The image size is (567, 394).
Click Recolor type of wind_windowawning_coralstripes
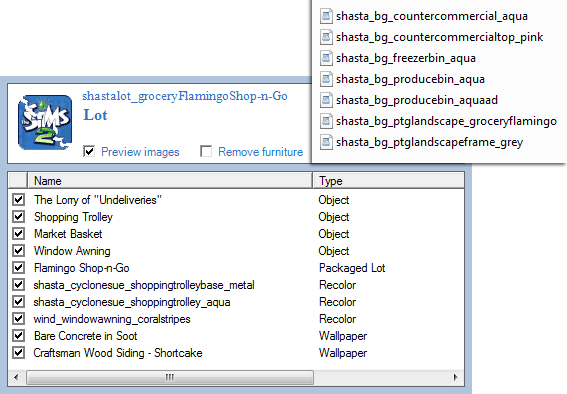tap(337, 319)
